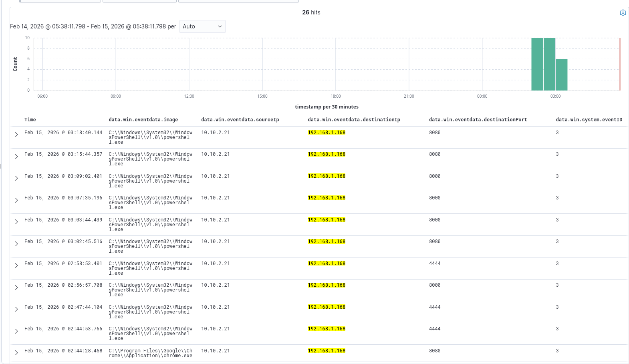
Task: Open the Auto interval dropdown
Action: coord(202,26)
